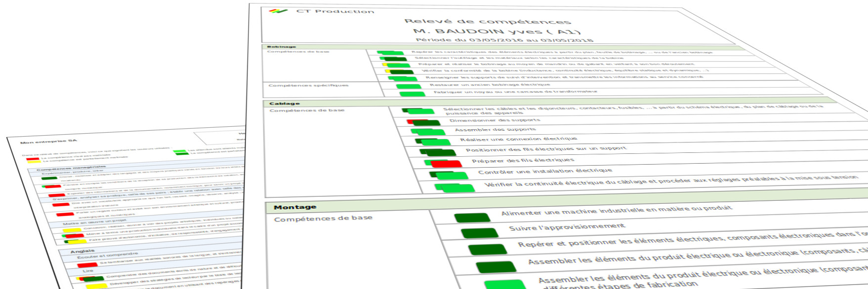The height and width of the screenshot is (289, 868).
Task: Click "Compétences de base" under Montage
Action: (323, 218)
